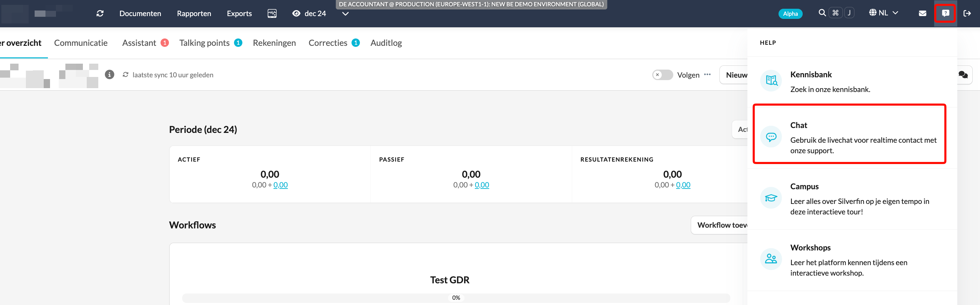This screenshot has width=980, height=305.
Task: Click the search magnifier icon
Action: [x=822, y=13]
